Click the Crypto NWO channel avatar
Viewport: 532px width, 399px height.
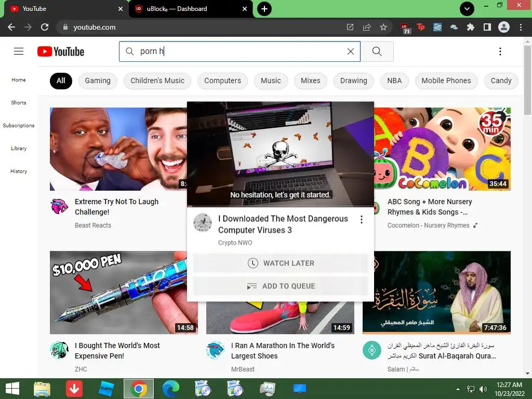point(203,222)
